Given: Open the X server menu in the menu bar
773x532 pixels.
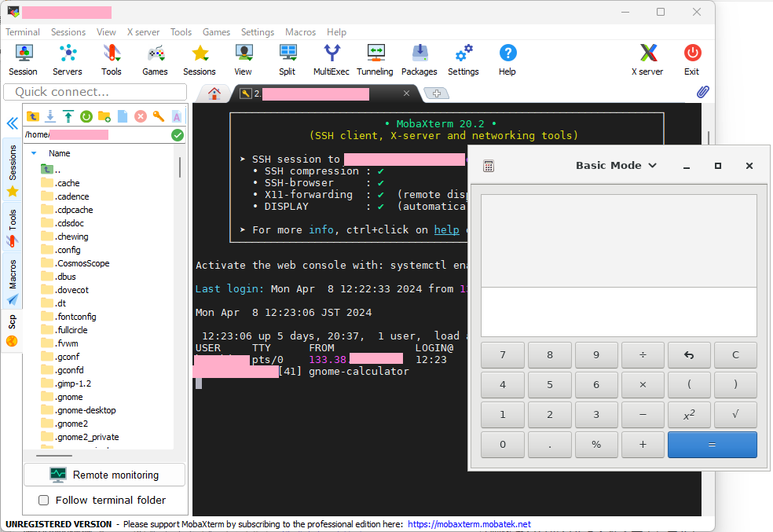Looking at the screenshot, I should point(144,32).
